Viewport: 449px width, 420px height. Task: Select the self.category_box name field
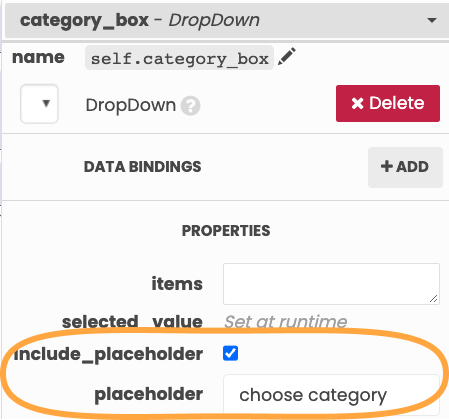[179, 58]
